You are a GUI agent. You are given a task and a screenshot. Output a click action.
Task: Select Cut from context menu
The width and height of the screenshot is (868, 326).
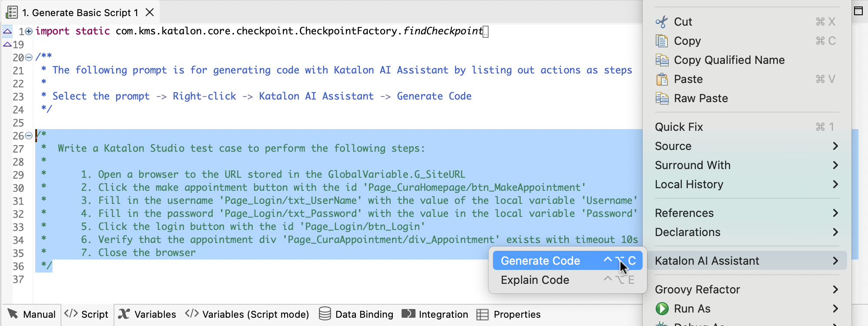click(747, 22)
